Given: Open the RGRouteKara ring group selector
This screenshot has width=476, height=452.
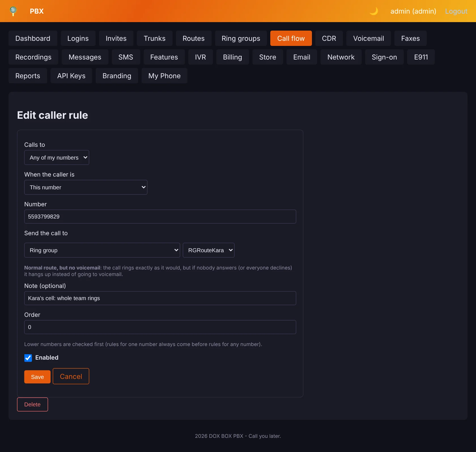Looking at the screenshot, I should [x=209, y=250].
